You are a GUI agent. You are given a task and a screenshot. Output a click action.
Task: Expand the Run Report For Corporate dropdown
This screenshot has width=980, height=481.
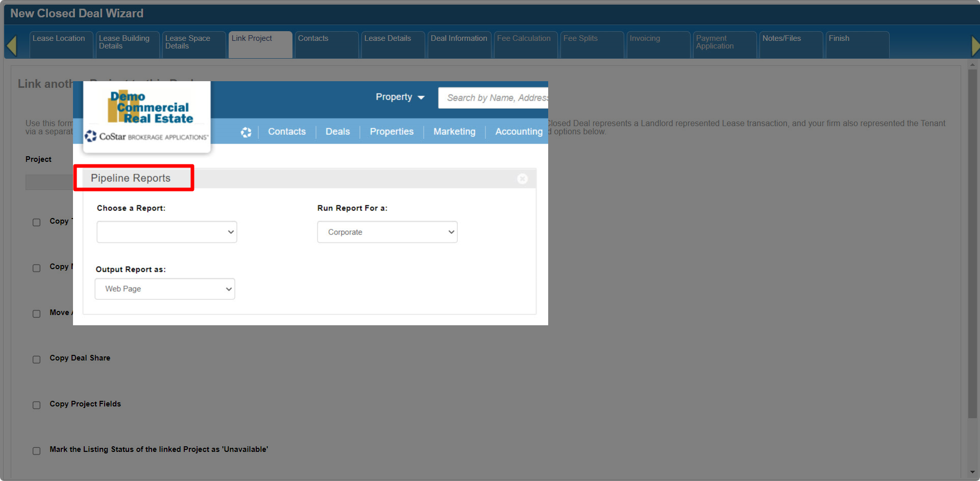[387, 232]
